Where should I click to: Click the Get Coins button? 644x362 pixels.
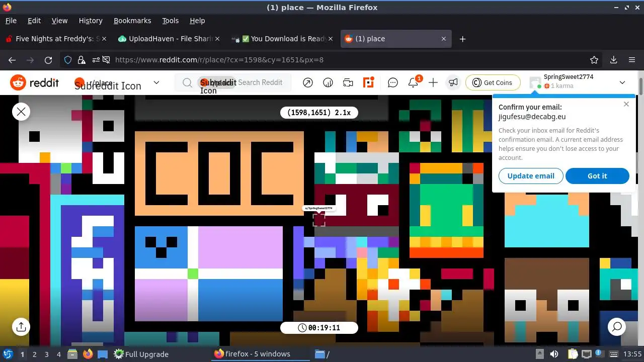tap(493, 82)
